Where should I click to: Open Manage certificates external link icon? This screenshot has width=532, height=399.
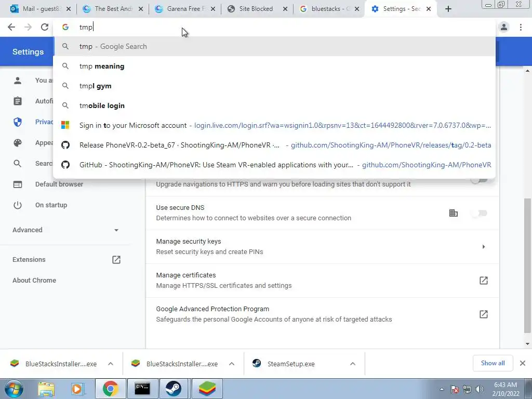click(x=484, y=280)
